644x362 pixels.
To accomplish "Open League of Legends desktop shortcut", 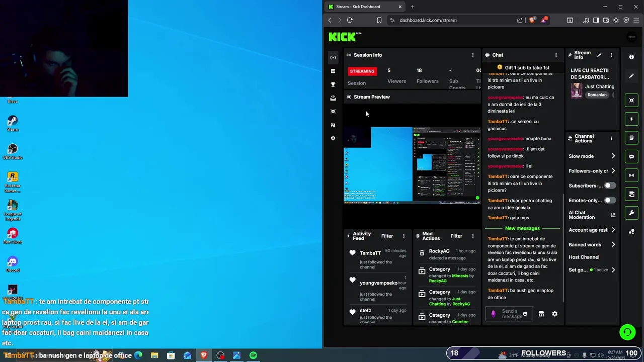I will coord(13,210).
